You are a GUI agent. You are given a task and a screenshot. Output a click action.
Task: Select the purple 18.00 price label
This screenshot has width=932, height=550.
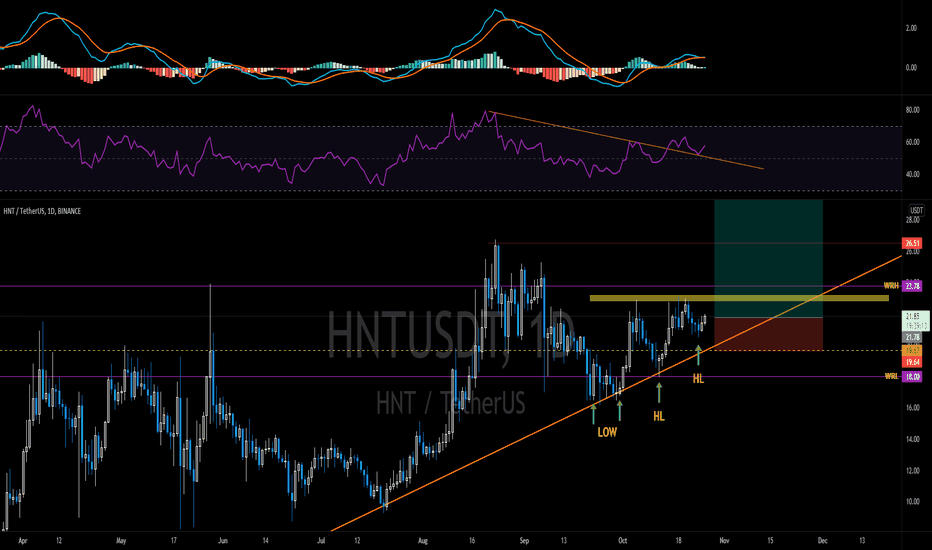[912, 376]
